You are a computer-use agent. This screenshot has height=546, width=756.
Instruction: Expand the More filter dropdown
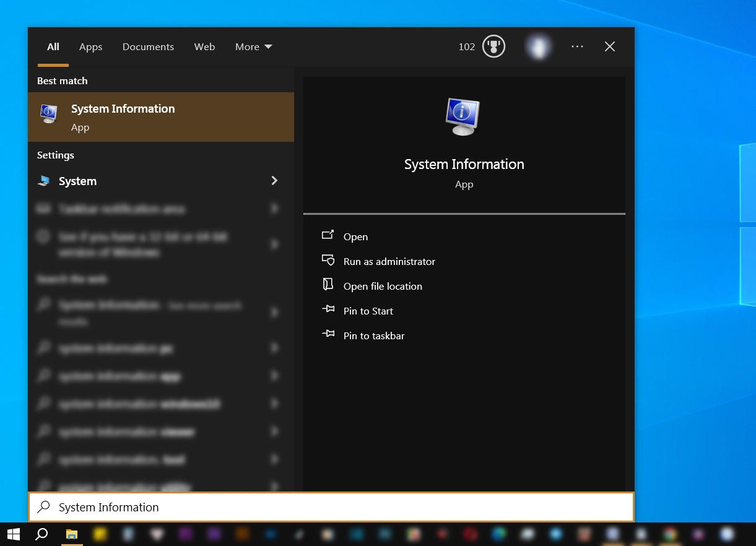tap(253, 47)
